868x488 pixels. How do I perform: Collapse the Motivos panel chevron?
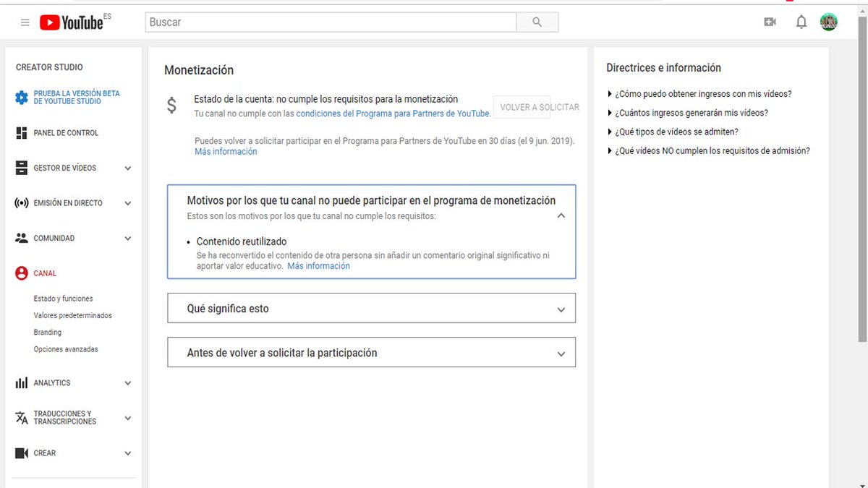coord(561,215)
